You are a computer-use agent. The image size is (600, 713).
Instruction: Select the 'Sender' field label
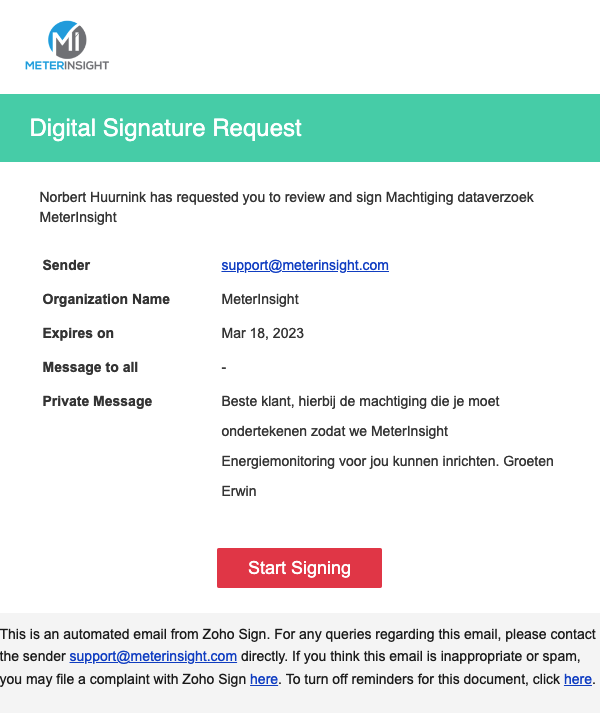pyautogui.click(x=66, y=265)
